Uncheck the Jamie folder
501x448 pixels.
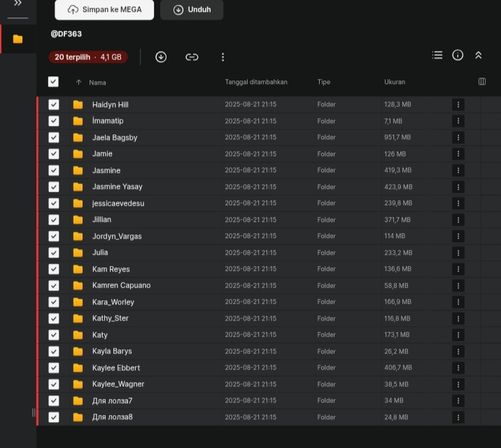[x=54, y=154]
